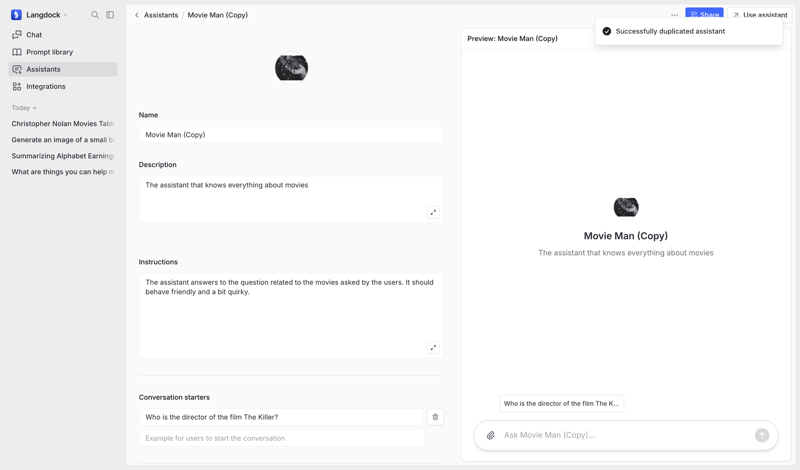Click the preview avatar of Movie Man

[x=626, y=207]
